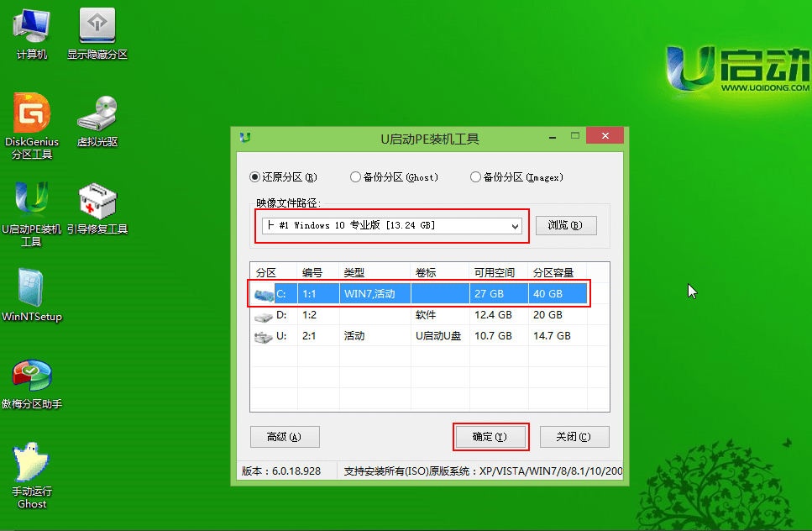Minimize the U启动PE装机工具 window
Viewport: 812px width, 531px height.
[x=553, y=137]
